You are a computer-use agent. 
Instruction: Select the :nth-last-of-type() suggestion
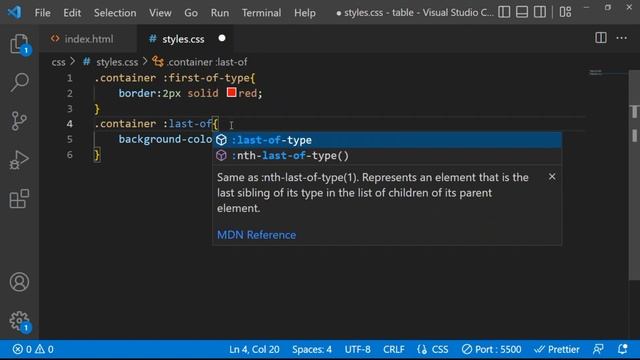tap(387, 156)
